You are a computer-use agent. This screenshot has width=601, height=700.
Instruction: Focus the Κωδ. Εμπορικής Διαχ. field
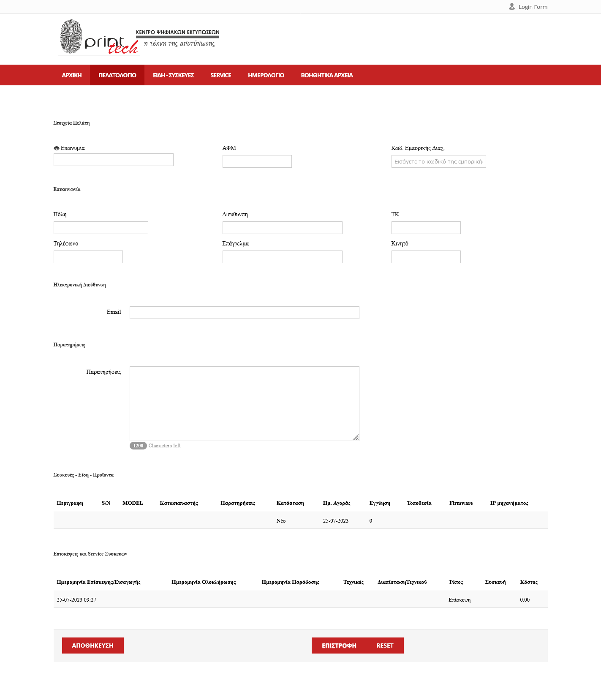click(438, 161)
